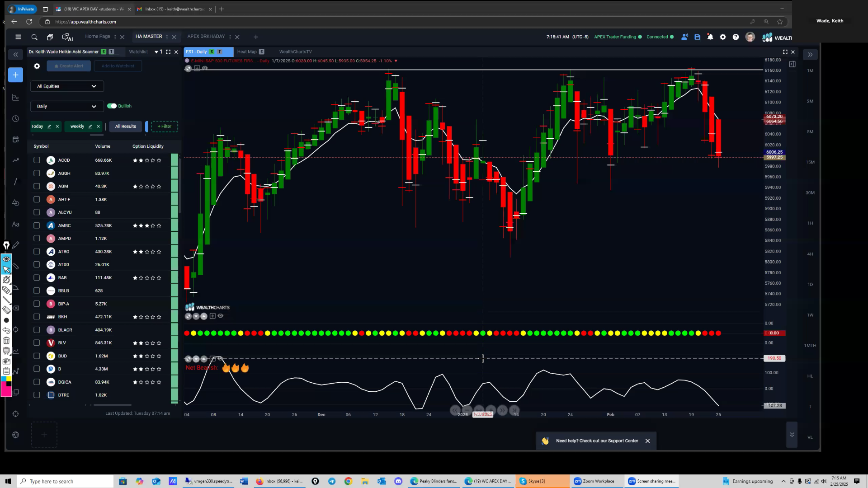Open the symbol search magnifier
Screen dimensions: 868x488
click(34, 37)
